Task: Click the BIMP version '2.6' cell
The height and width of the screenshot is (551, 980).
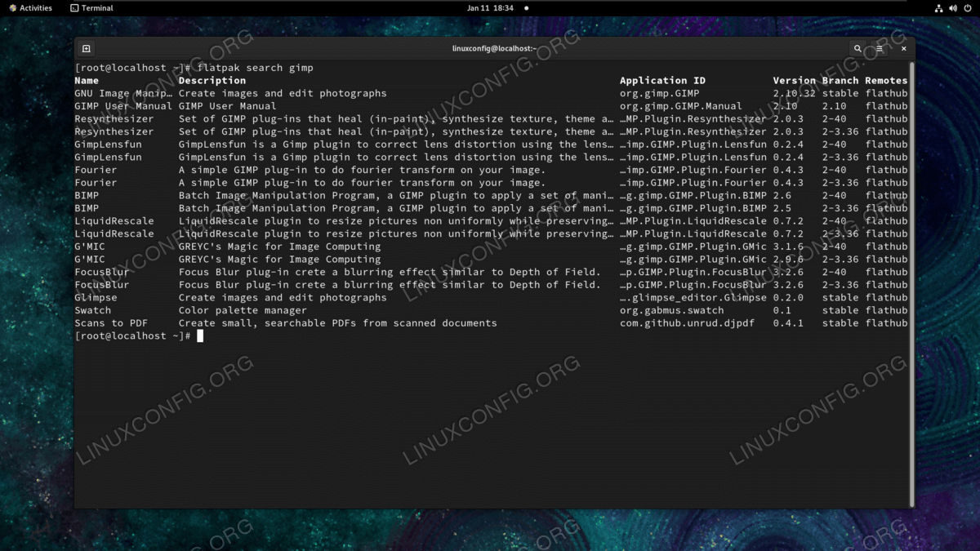Action: click(782, 195)
